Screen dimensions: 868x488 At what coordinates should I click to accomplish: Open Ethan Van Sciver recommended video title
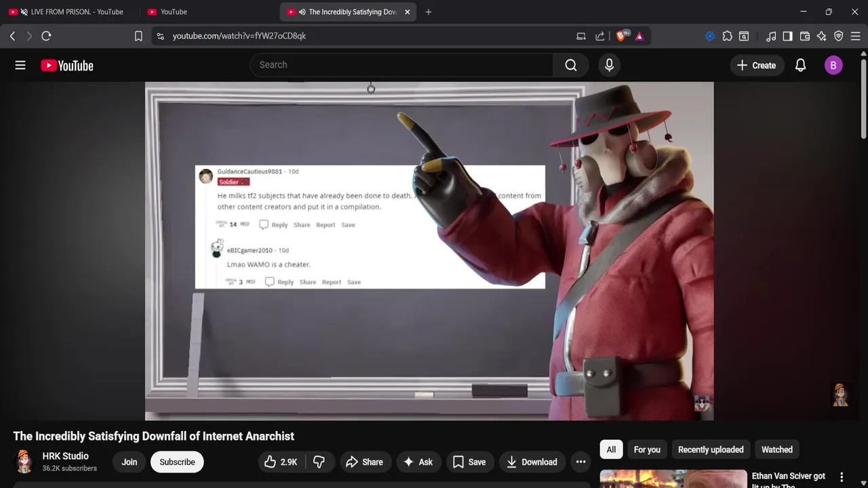click(x=789, y=480)
